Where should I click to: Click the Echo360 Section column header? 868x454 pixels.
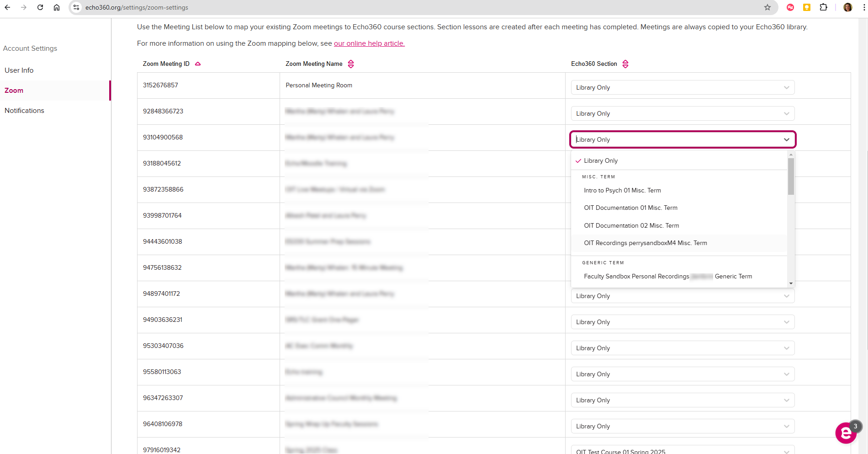point(594,64)
